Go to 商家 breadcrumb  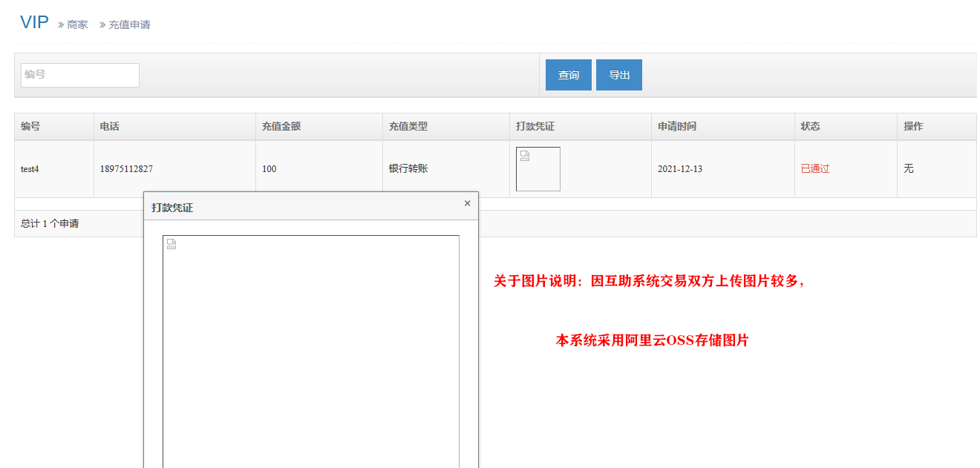pyautogui.click(x=77, y=24)
